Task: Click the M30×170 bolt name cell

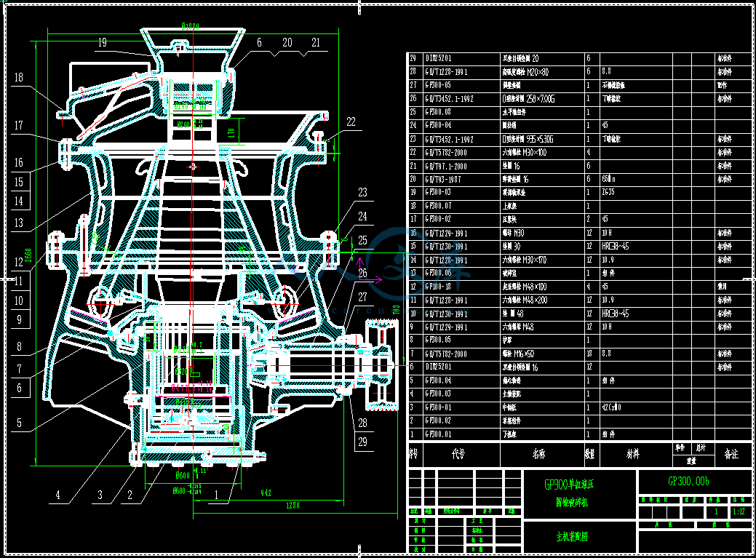Action: tap(525, 260)
